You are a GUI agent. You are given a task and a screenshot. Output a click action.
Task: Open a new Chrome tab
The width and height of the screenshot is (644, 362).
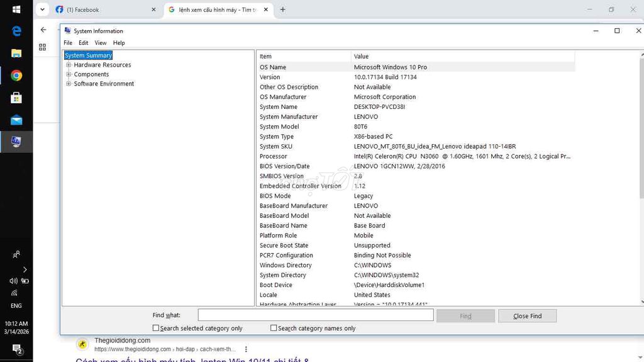(282, 9)
